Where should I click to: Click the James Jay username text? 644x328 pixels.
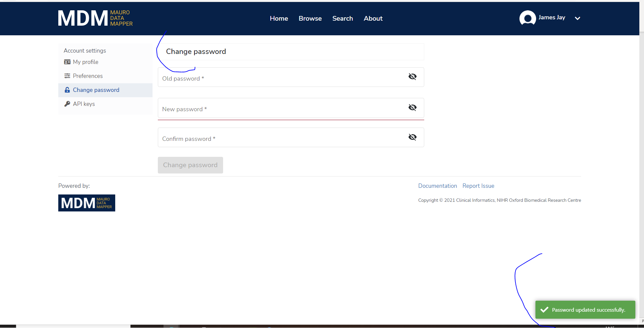(x=551, y=17)
